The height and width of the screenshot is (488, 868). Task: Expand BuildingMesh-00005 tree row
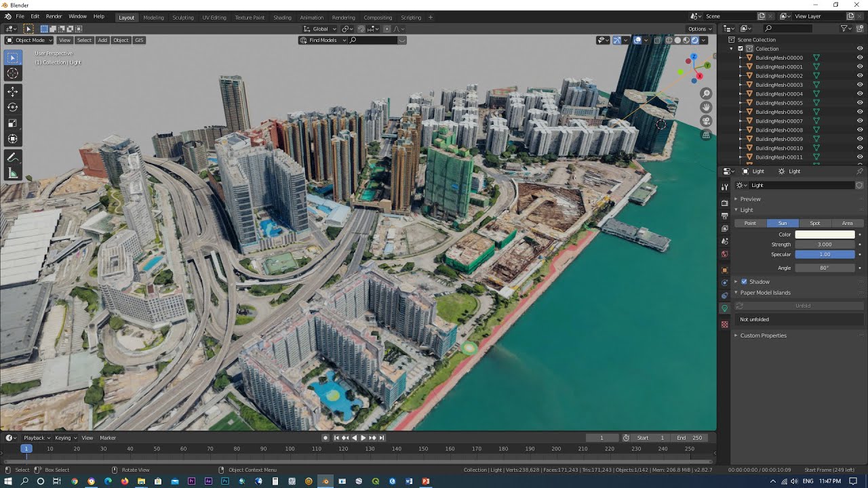tap(741, 103)
